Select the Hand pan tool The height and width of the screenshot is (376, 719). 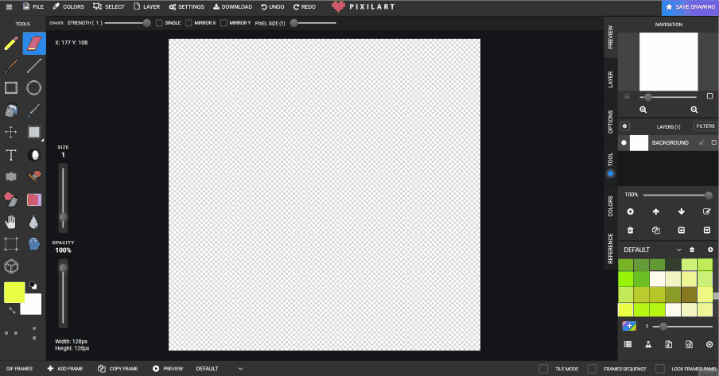(11, 222)
